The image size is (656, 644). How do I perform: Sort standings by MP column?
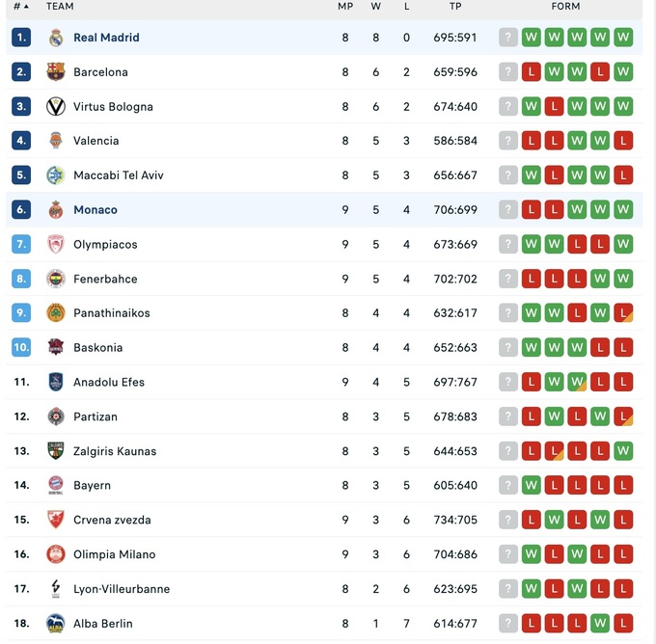tap(345, 7)
